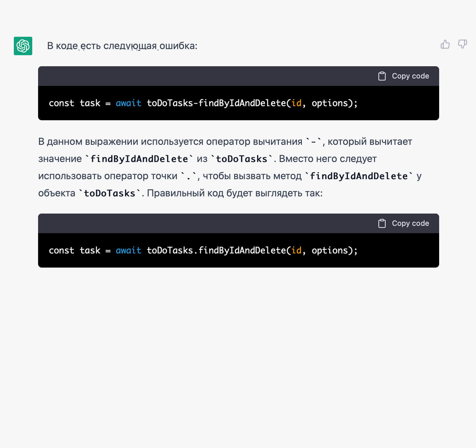Click the orange "id" argument in the corrected code block

297,251
